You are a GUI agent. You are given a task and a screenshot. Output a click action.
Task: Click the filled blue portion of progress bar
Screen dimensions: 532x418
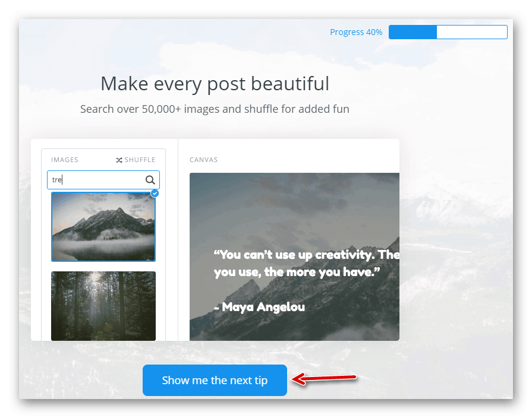pos(413,32)
